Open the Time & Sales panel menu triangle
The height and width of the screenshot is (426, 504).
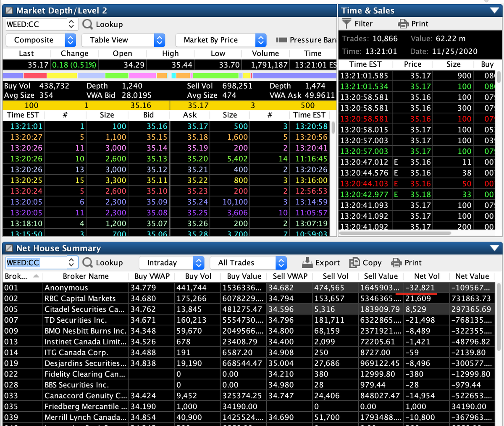pyautogui.click(x=494, y=10)
